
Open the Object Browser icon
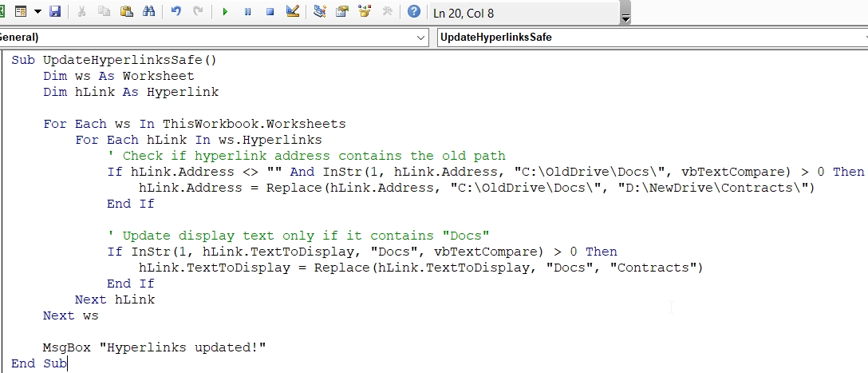point(365,12)
